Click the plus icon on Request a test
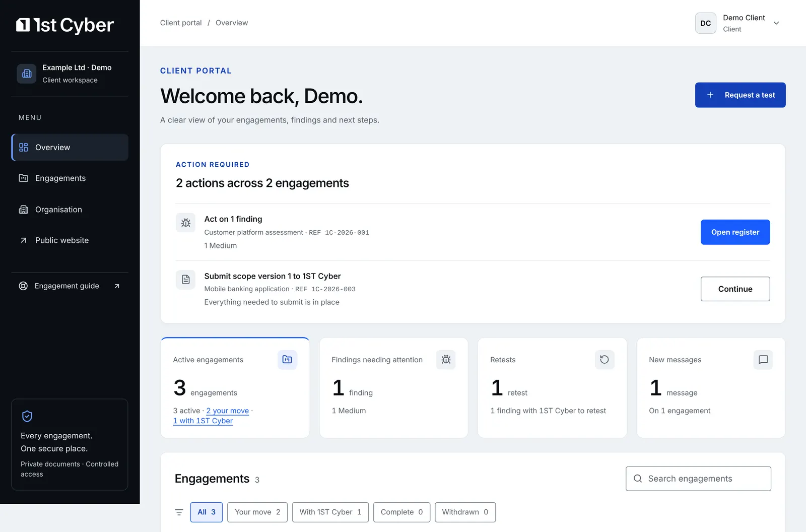This screenshot has width=806, height=532. (x=710, y=95)
